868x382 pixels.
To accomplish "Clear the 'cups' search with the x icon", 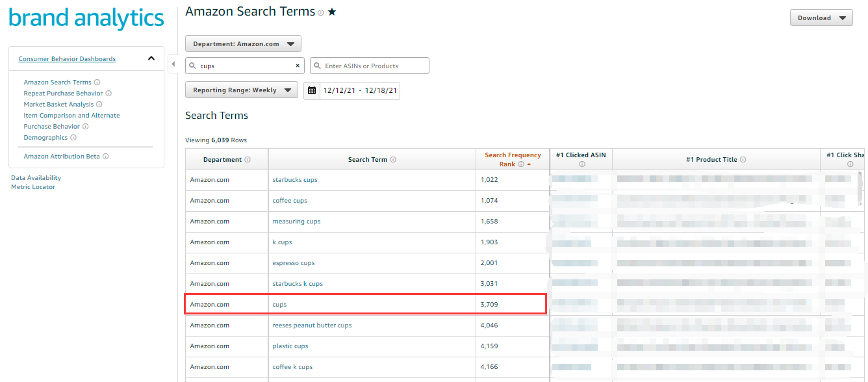I will (x=298, y=66).
